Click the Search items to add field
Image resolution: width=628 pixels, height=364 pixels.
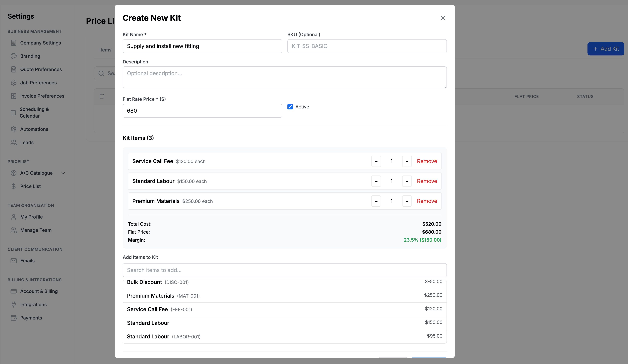click(x=284, y=270)
